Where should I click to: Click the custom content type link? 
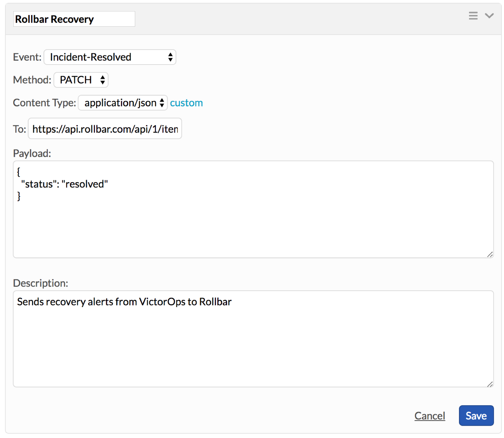(x=186, y=103)
